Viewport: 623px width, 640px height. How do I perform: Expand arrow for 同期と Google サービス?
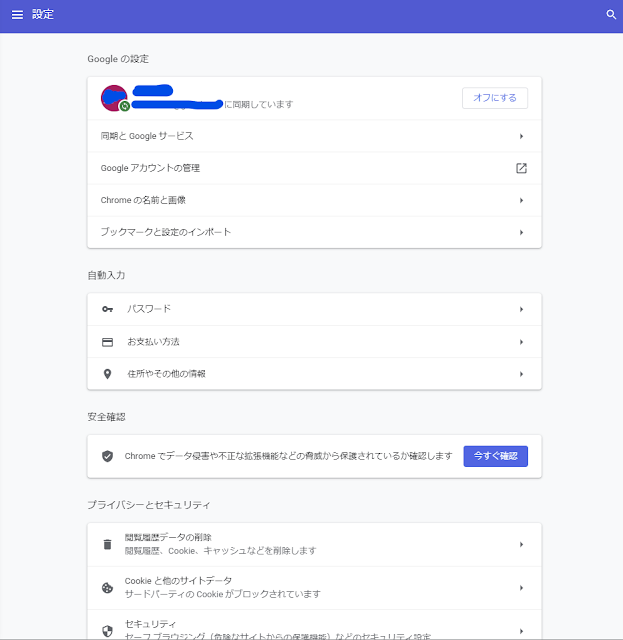click(521, 136)
